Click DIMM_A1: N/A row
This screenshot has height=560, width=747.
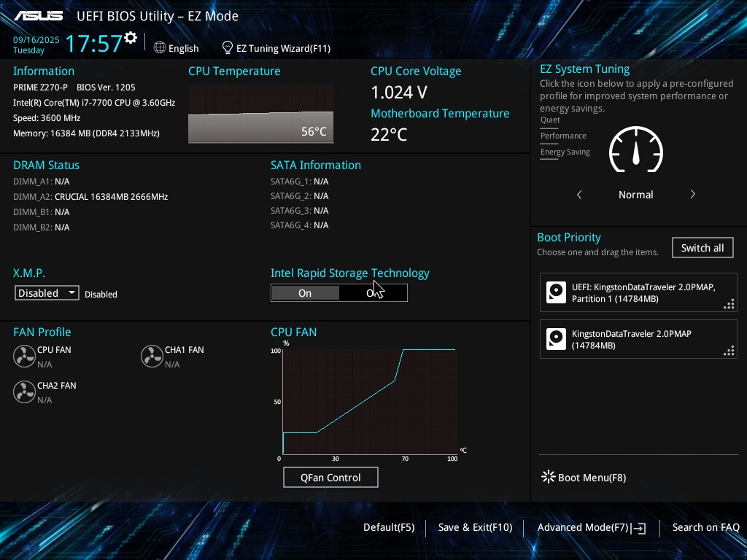pos(42,182)
